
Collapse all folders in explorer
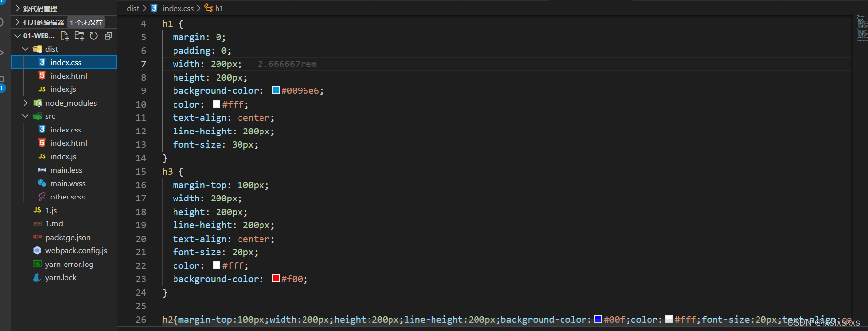click(x=108, y=36)
